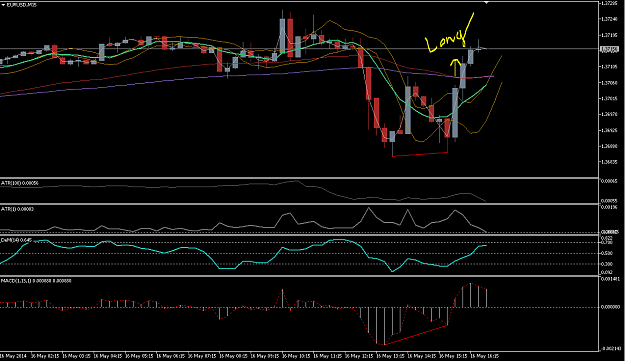The width and height of the screenshot is (625, 361).
Task: Click the current price tag on price axis
Action: click(x=609, y=49)
